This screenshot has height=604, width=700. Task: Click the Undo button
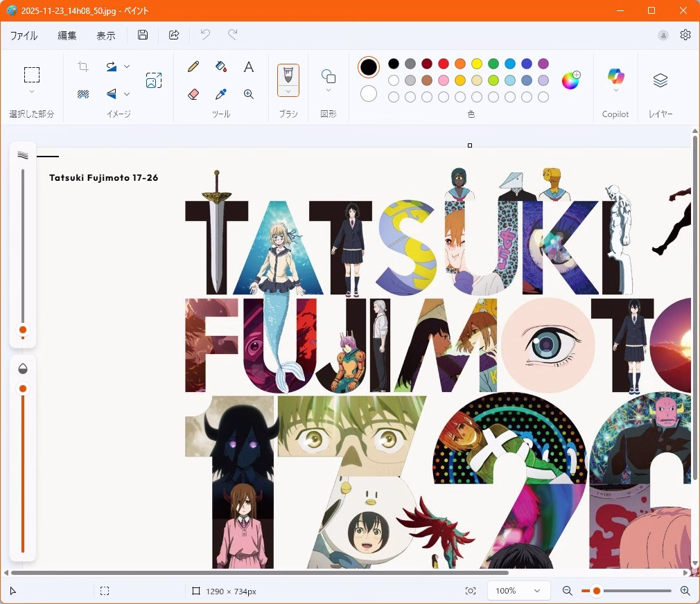coord(205,35)
